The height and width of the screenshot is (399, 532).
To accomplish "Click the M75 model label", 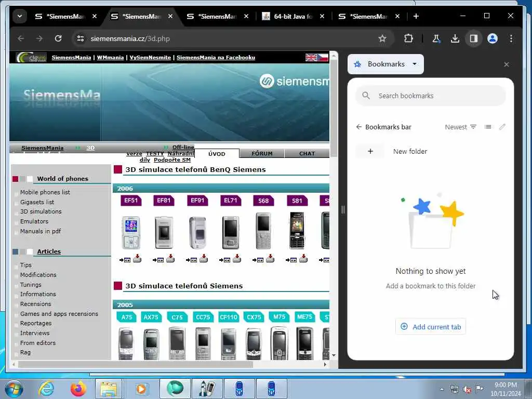I will (279, 316).
